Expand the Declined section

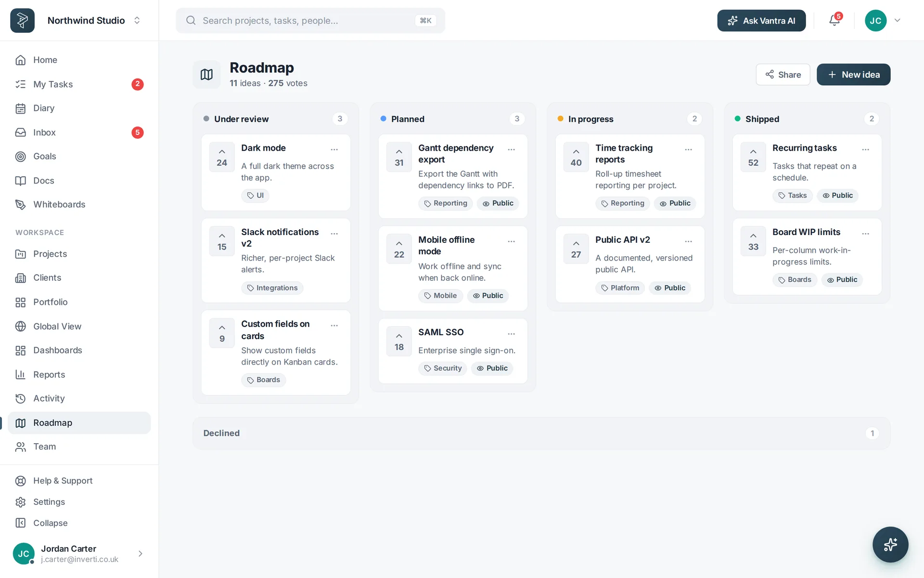541,433
